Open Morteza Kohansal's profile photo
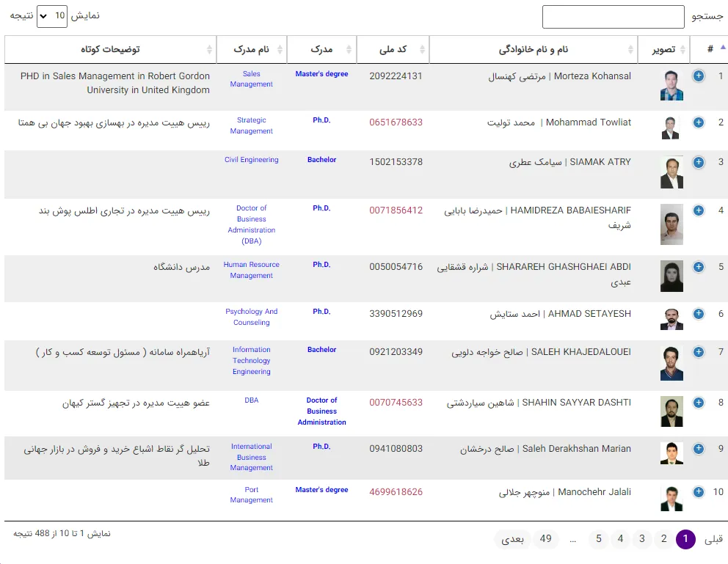Screen dimensions: 728x564 (x=671, y=85)
